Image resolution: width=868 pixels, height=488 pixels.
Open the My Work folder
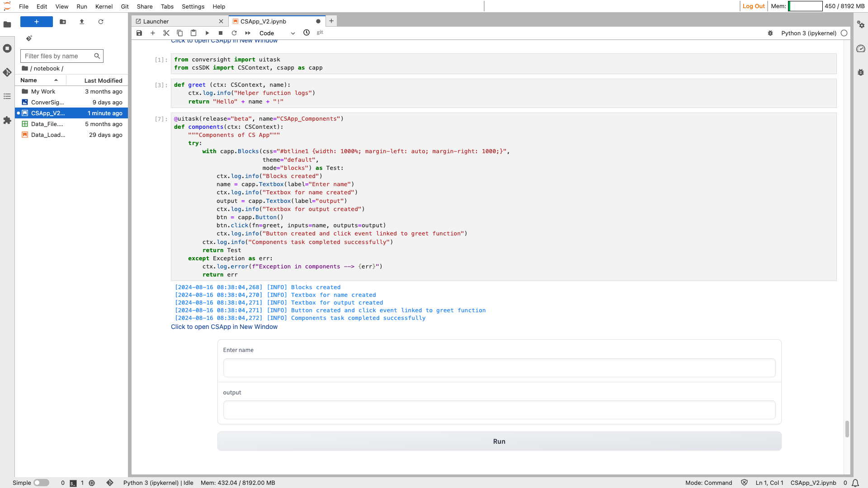pos(71,91)
